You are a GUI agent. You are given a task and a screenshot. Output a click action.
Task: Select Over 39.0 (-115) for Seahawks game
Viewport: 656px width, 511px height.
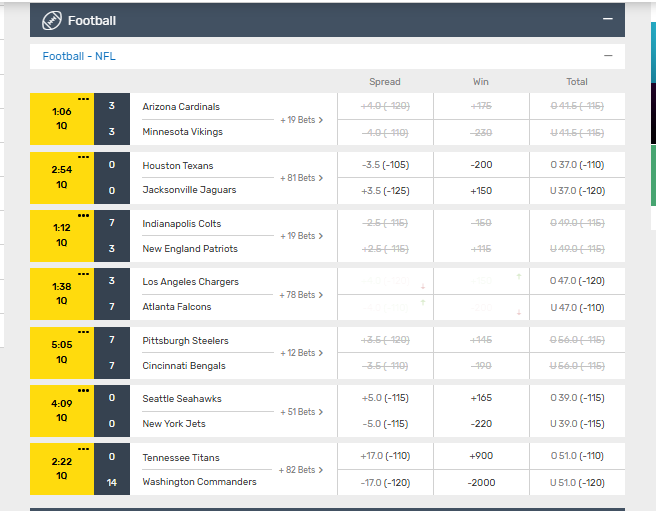click(577, 399)
